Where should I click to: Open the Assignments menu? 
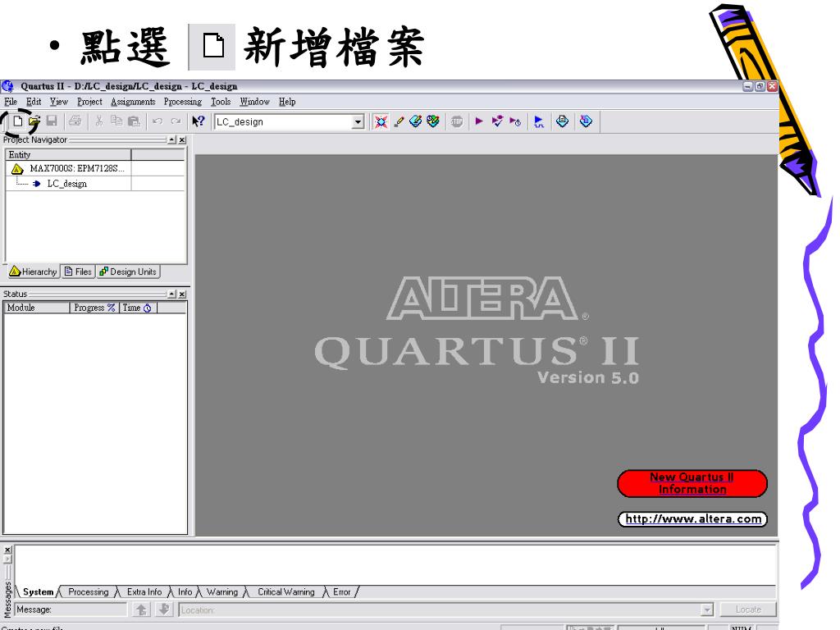133,102
